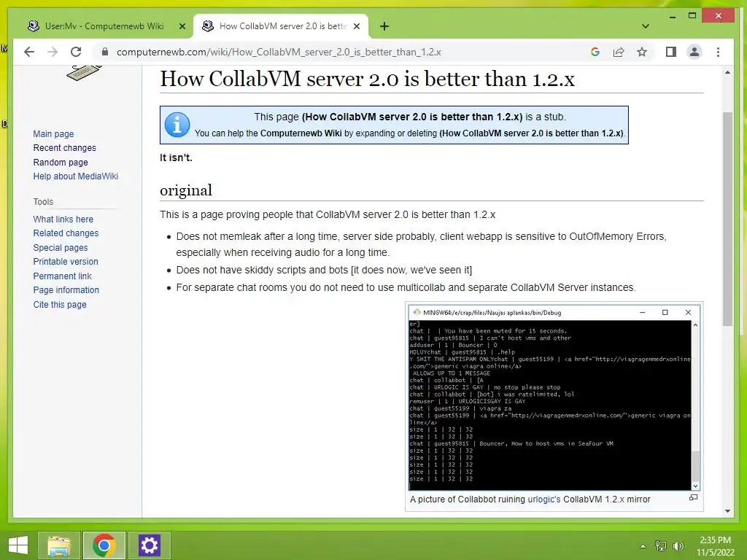This screenshot has width=747, height=560.
Task: Open the Related changes link
Action: pos(66,233)
